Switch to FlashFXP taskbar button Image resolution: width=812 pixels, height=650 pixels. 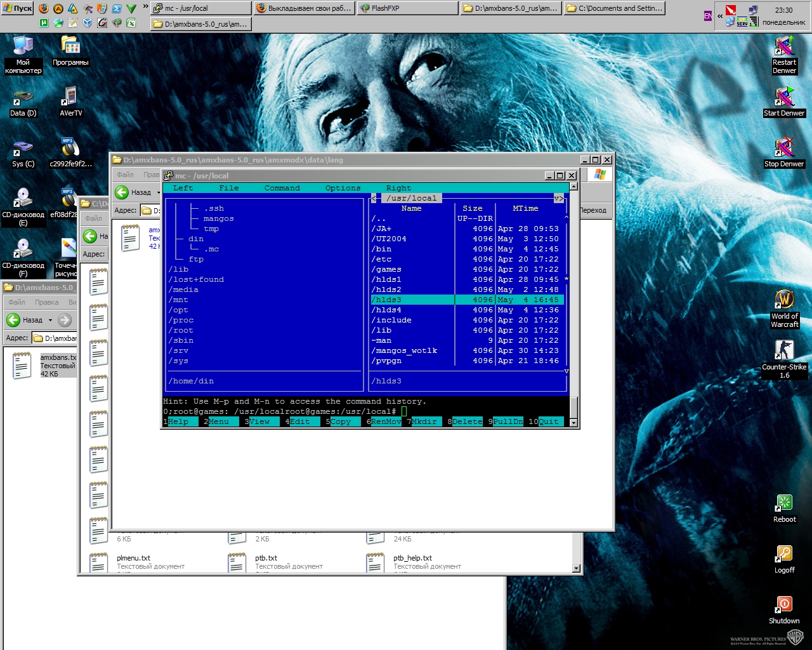tap(407, 8)
